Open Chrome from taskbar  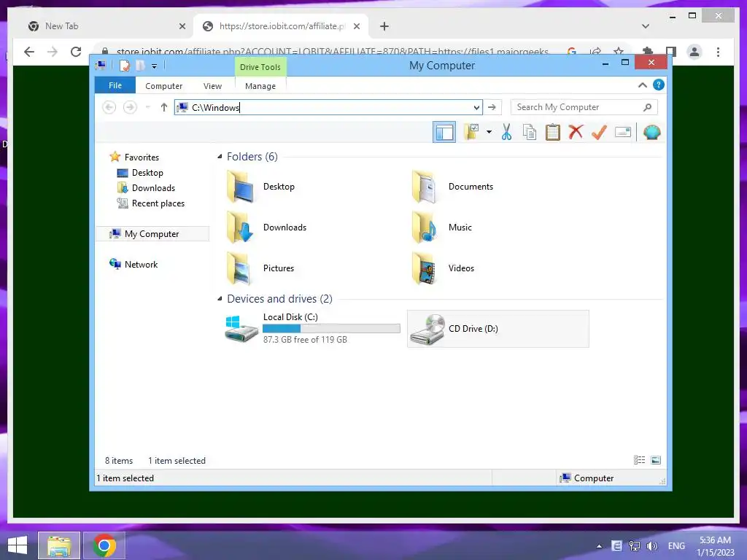104,545
